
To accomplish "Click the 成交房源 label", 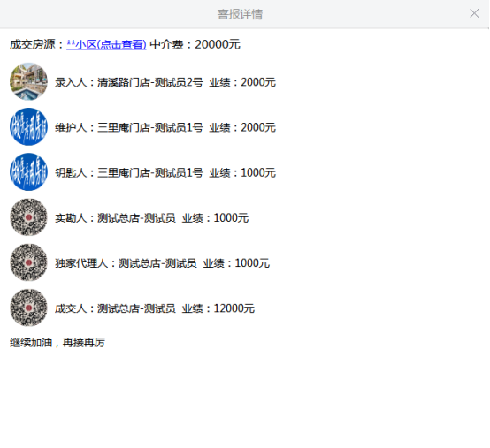I will (x=33, y=45).
